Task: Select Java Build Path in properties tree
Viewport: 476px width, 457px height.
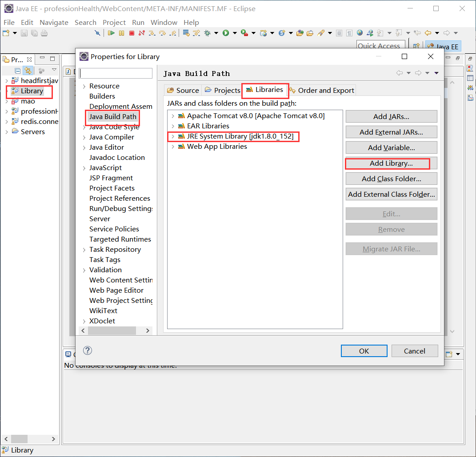Action: pyautogui.click(x=112, y=117)
